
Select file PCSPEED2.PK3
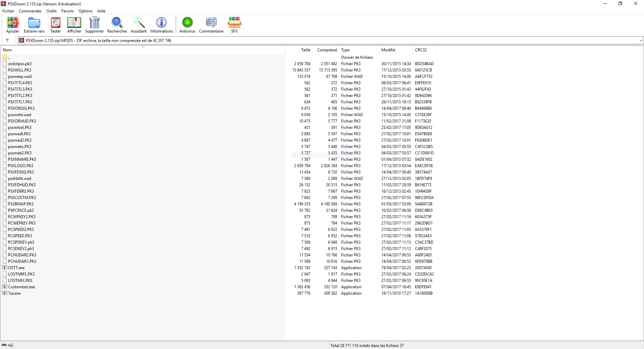pyautogui.click(x=21, y=230)
